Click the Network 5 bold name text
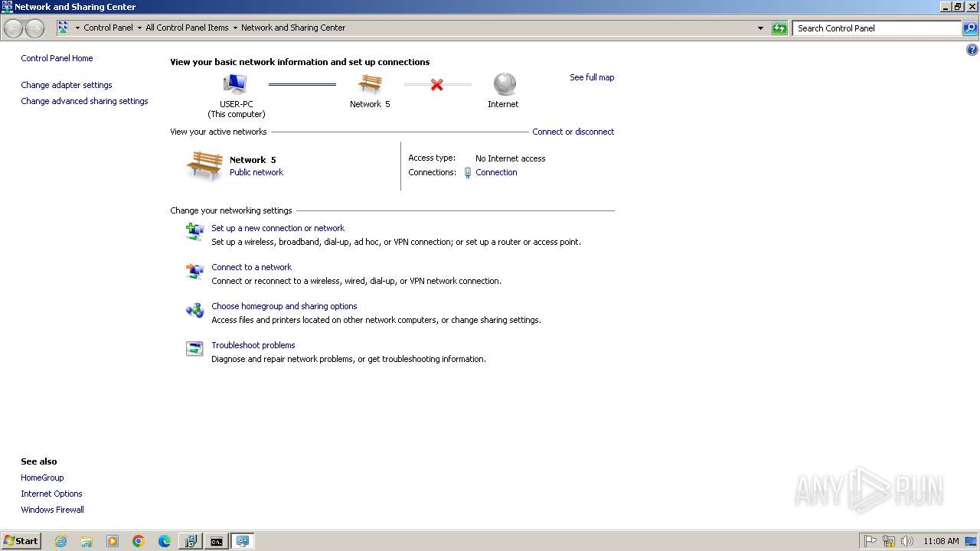Viewport: 980px width, 551px height. pyautogui.click(x=253, y=160)
